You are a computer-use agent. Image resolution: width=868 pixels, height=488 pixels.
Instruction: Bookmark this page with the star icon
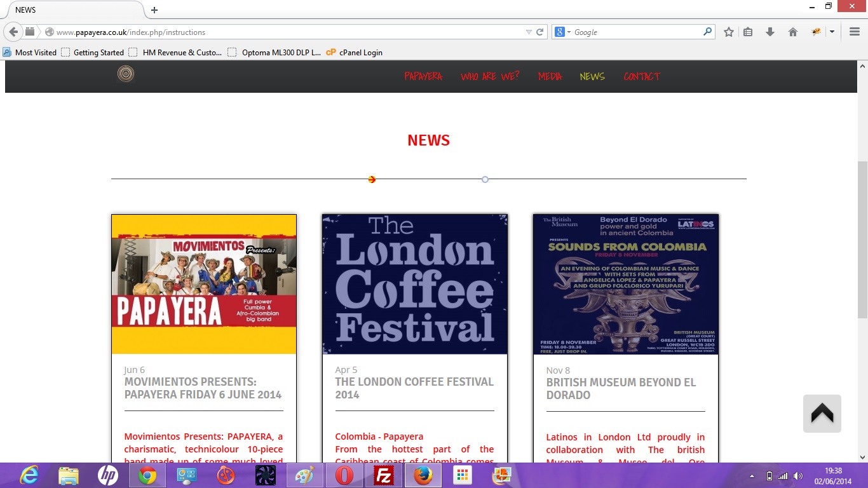[x=729, y=32]
